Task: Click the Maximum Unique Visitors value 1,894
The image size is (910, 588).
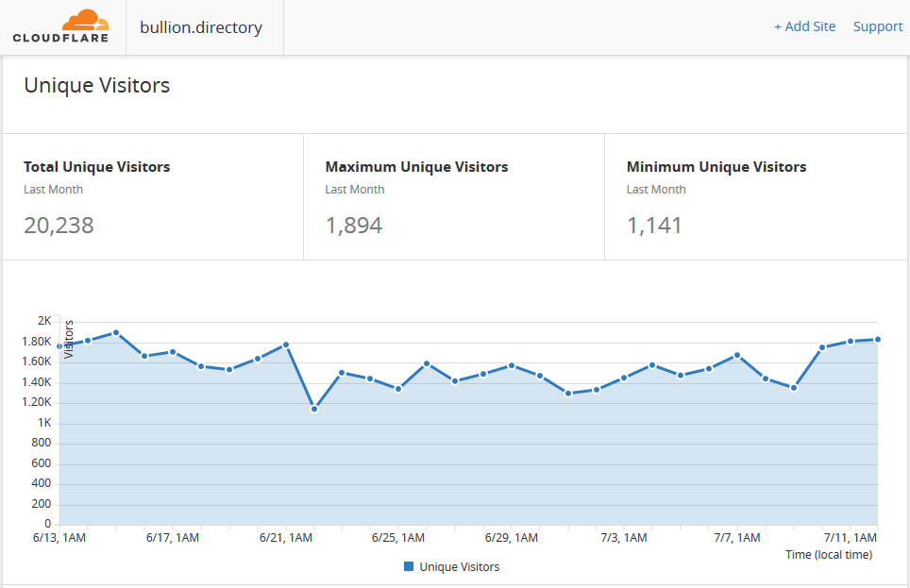Action: (354, 226)
